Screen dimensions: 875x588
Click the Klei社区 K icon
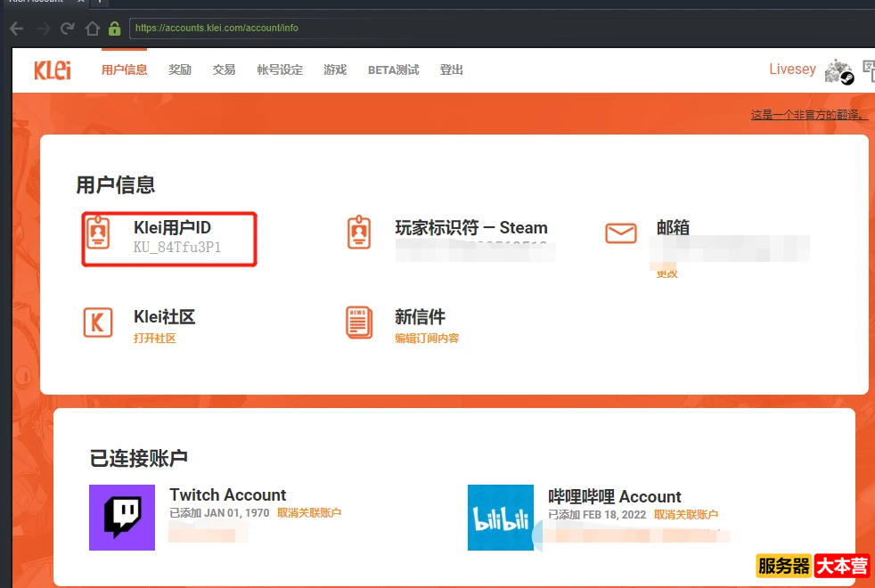pyautogui.click(x=98, y=323)
